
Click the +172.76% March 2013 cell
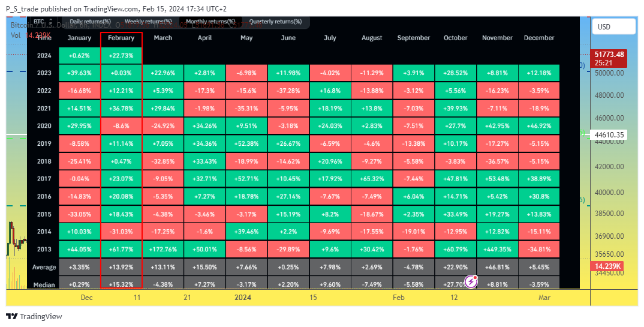point(163,250)
